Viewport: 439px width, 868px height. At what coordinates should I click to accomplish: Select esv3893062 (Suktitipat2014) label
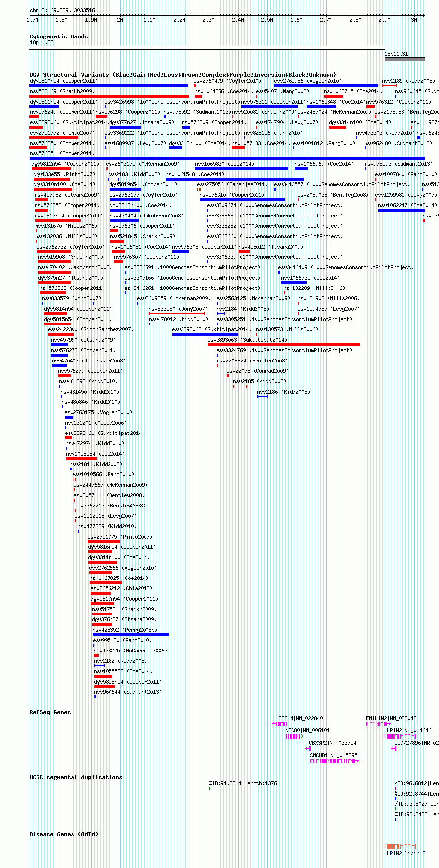(x=212, y=329)
